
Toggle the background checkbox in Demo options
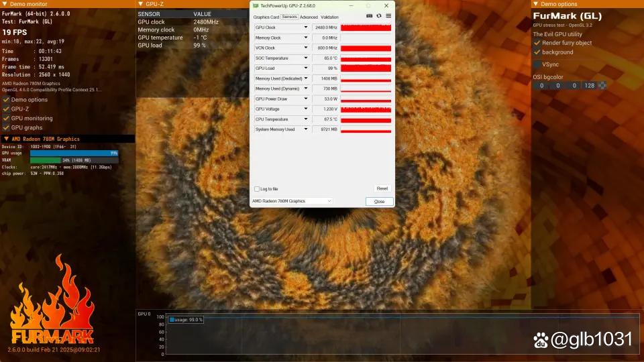537,52
